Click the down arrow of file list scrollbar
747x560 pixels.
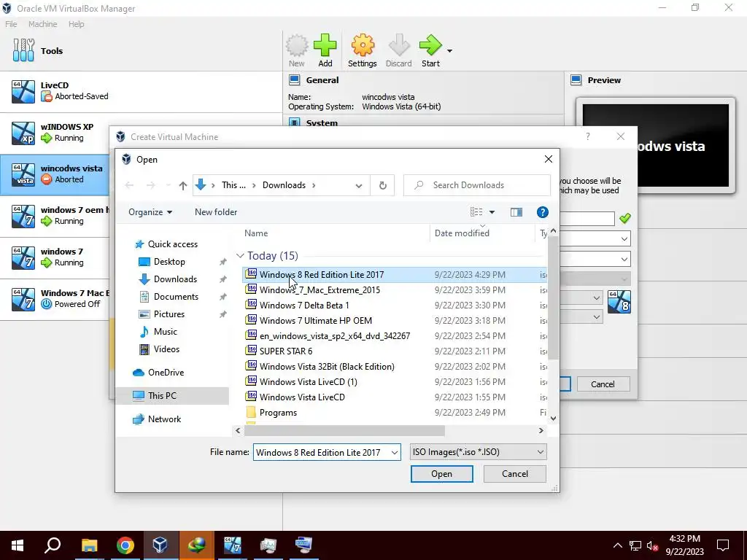(x=553, y=419)
